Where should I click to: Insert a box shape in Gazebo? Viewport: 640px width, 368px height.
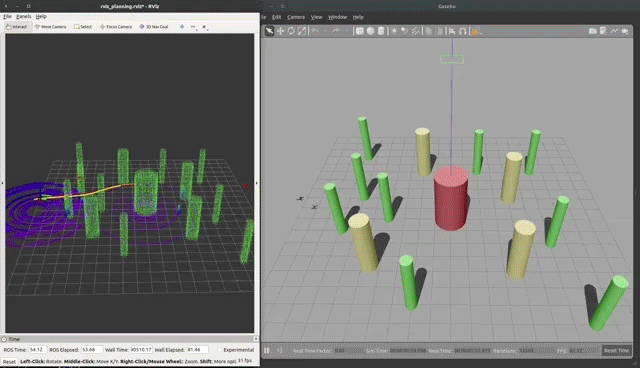click(x=360, y=31)
